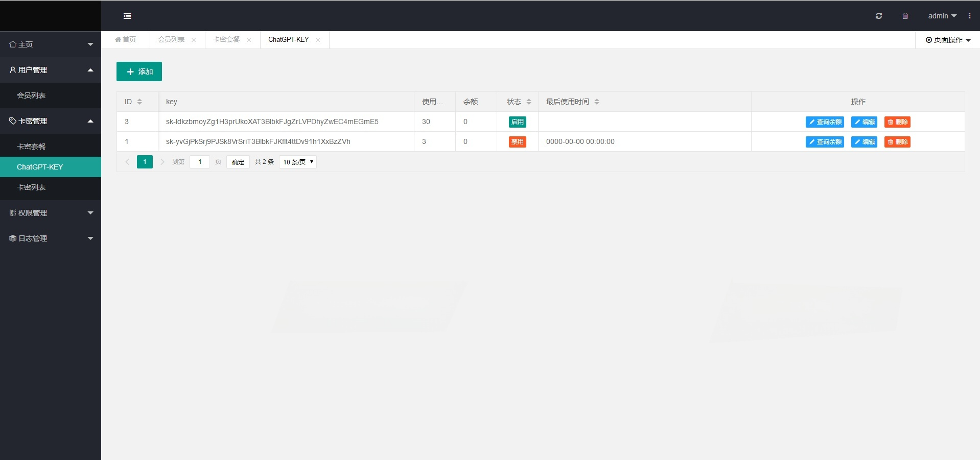Click inside the page jump input field
The image size is (980, 460).
199,162
